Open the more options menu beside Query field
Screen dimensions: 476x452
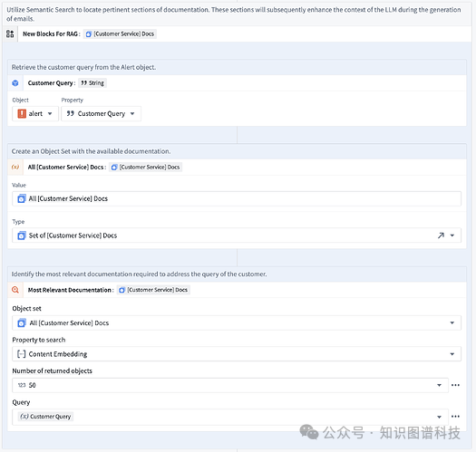click(455, 417)
